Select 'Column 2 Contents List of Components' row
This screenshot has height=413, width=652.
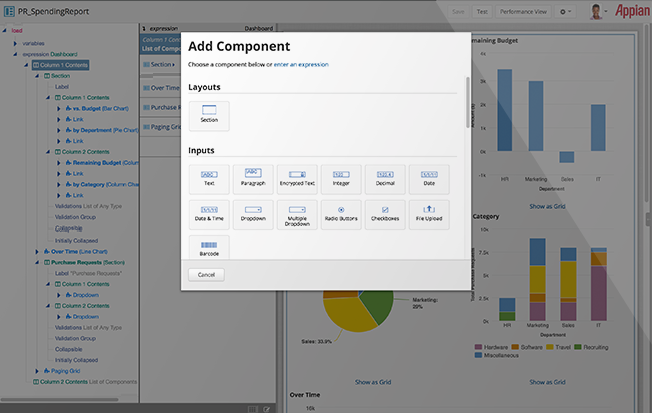(85, 382)
